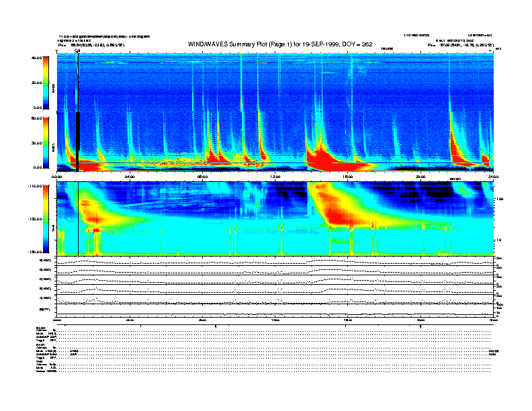
Task: Click 20:00 label under RAD1 spectrogram
Action: 420,177
